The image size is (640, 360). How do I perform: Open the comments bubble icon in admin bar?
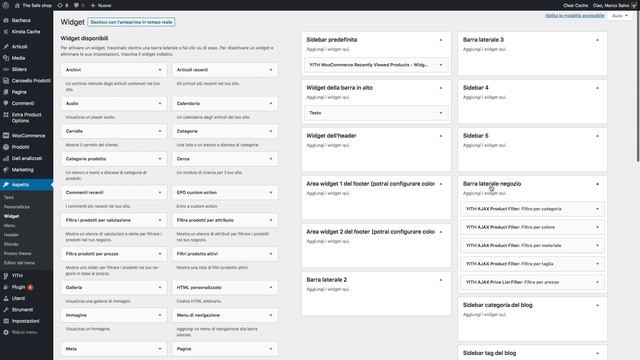point(76,5)
